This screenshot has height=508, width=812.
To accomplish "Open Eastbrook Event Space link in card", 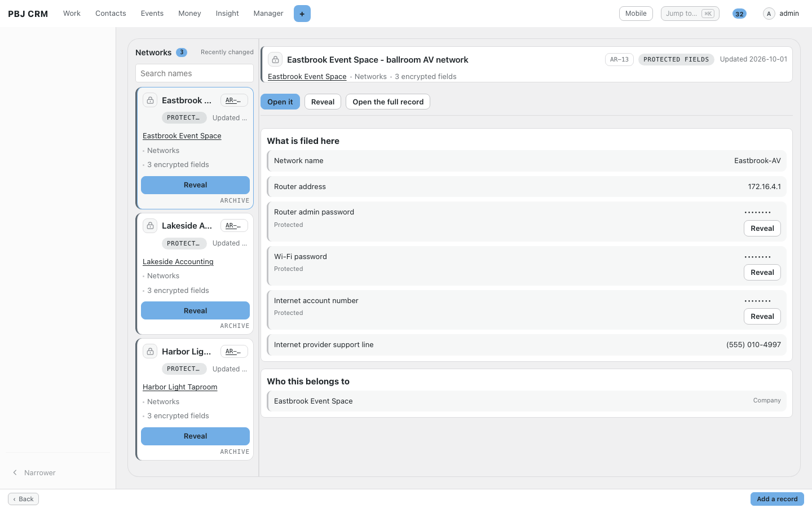I will (182, 136).
